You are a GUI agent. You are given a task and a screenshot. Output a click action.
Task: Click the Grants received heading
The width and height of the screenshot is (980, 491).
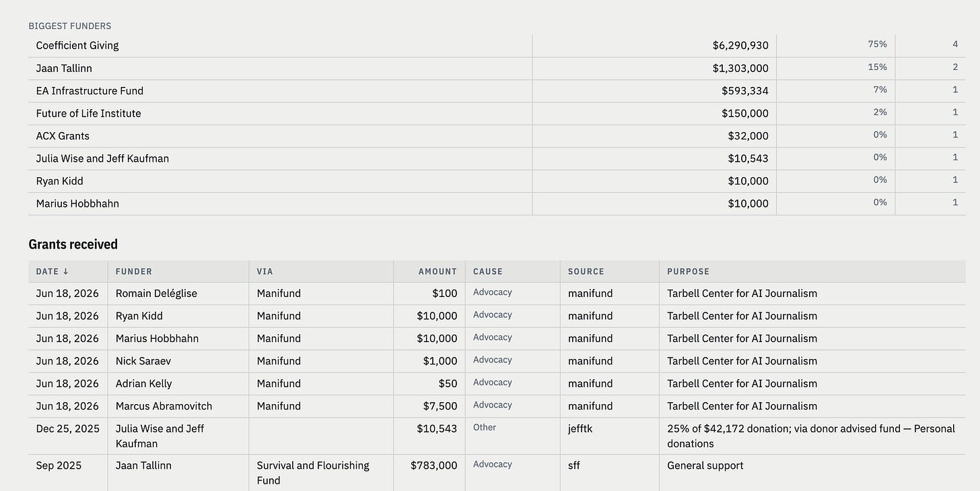click(x=73, y=244)
